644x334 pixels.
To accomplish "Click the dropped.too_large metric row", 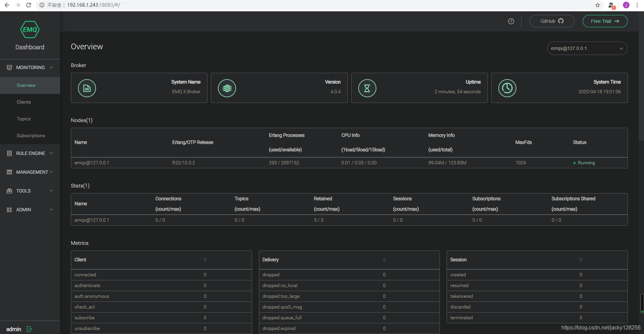I will coord(349,296).
